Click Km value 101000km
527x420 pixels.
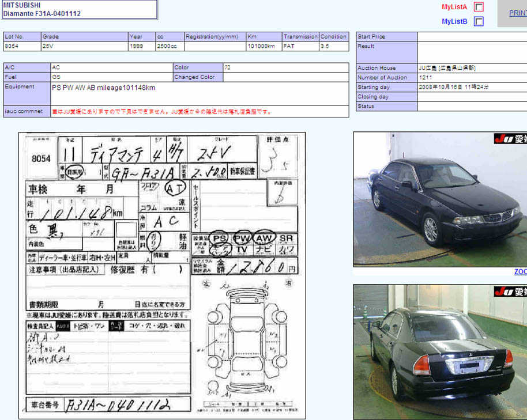(x=261, y=46)
